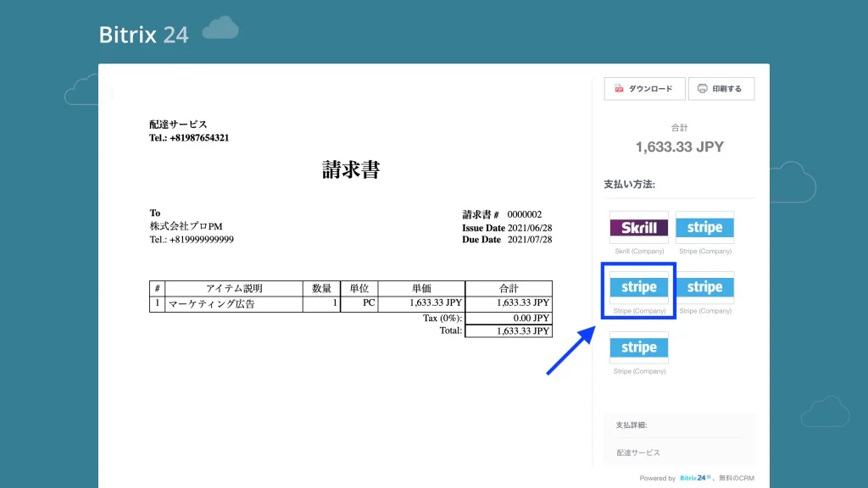This screenshot has width=868, height=488.
Task: Select the Skrill payment logo
Action: click(x=639, y=227)
